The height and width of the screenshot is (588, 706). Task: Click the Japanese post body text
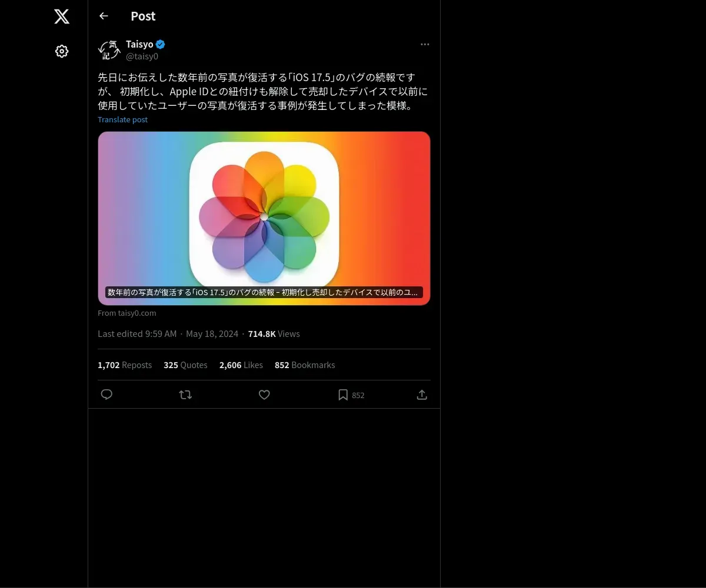263,91
